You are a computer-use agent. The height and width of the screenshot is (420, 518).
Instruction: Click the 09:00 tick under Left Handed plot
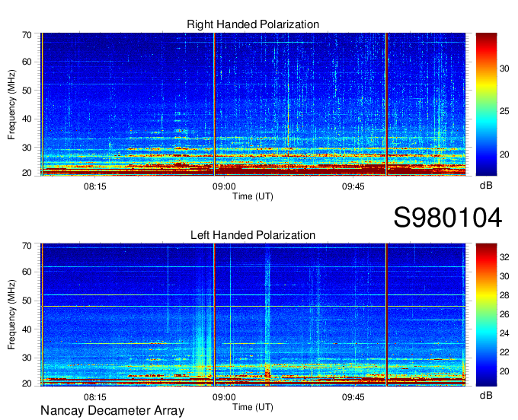(x=224, y=397)
